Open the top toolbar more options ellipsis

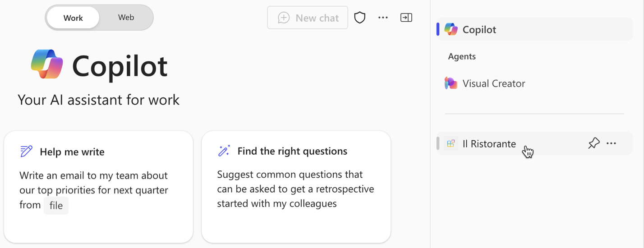click(x=383, y=18)
